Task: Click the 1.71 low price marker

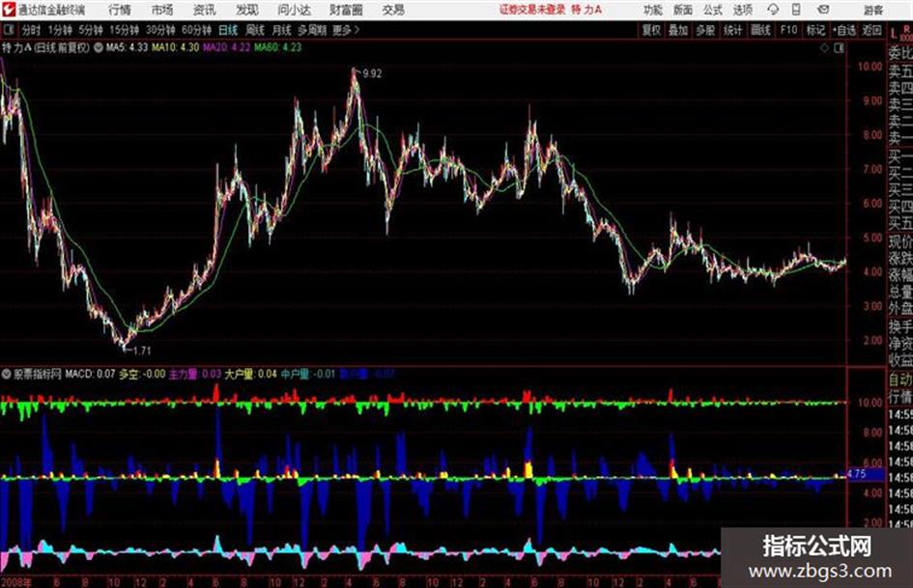Action: (141, 350)
